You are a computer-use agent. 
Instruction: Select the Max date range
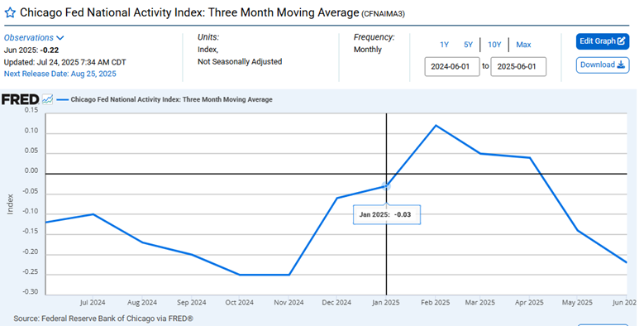click(523, 45)
